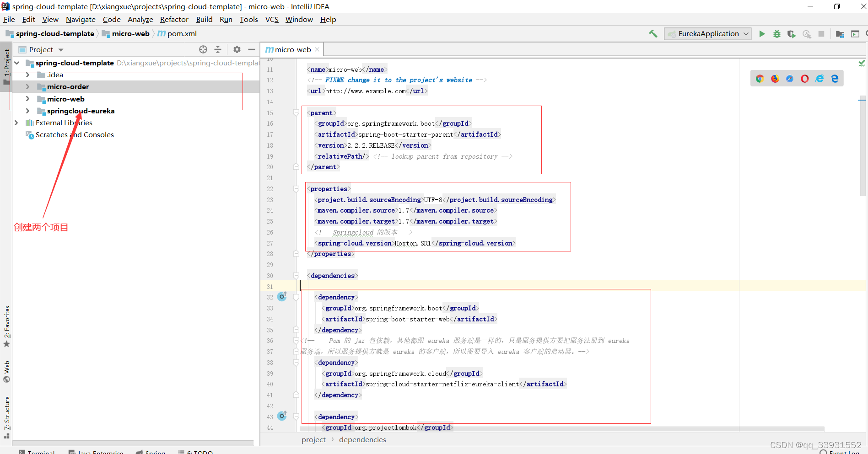Screen dimensions: 868x454
Task: Collapse the spring-cloud-template root node
Action: click(17, 63)
